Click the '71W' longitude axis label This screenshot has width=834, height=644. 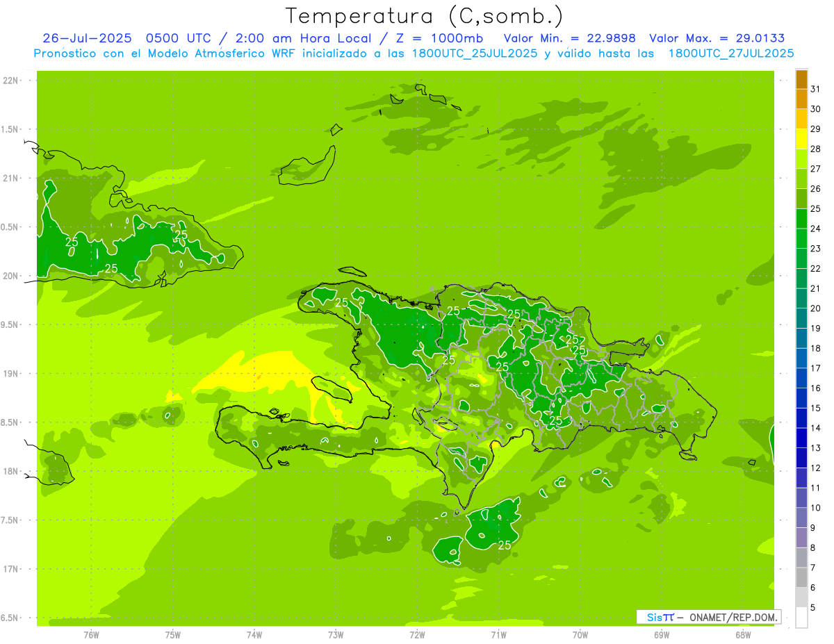click(x=498, y=635)
